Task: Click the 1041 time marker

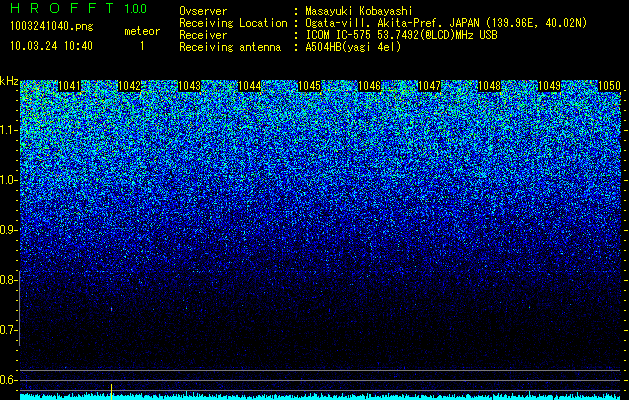Action: 69,86
